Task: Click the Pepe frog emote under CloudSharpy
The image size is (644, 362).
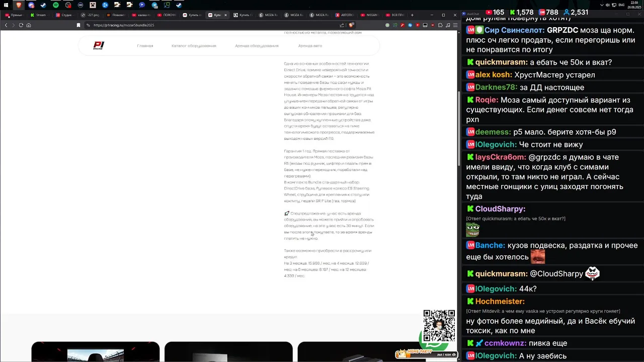Action: 472,229
